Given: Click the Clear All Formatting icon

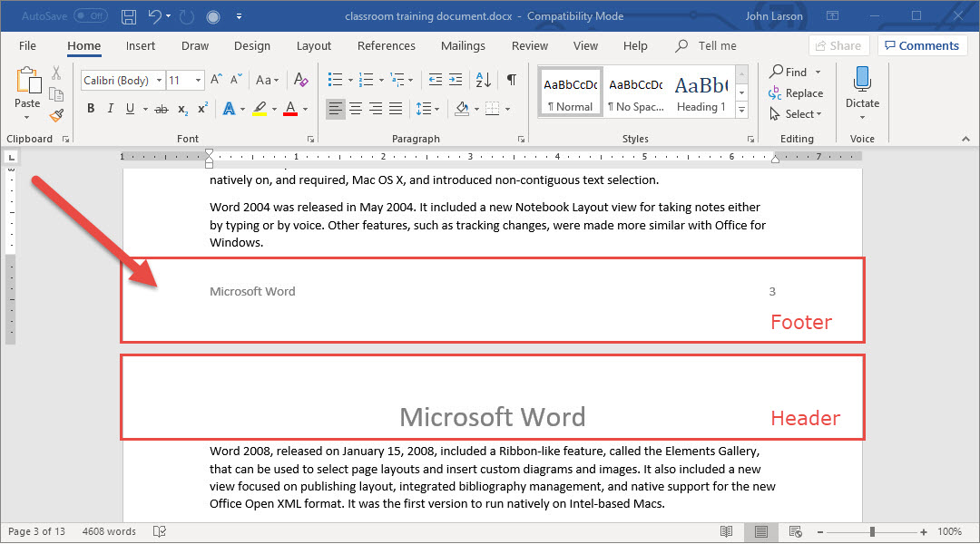Looking at the screenshot, I should pyautogui.click(x=301, y=80).
